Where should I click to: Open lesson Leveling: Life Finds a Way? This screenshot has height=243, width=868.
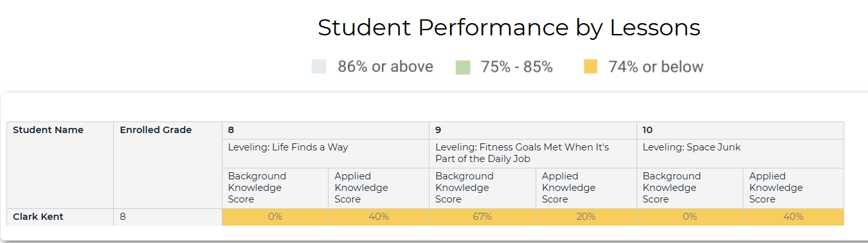click(x=288, y=147)
